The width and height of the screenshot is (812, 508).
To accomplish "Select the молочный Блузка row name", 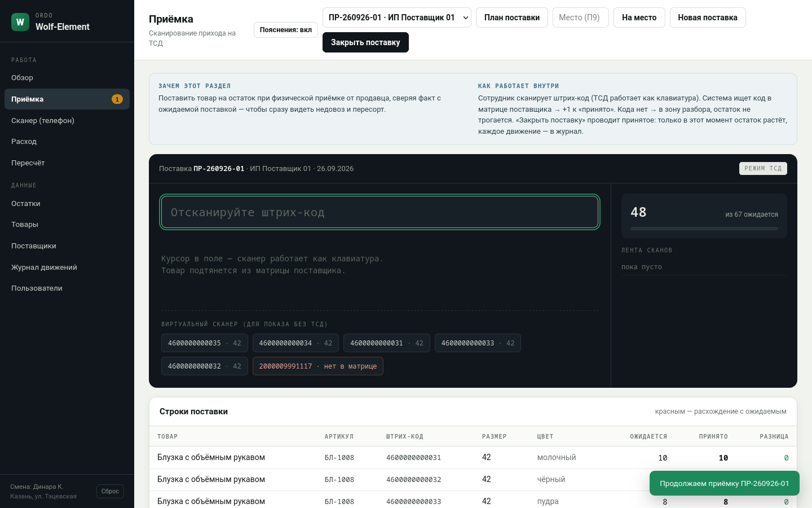I will [211, 457].
